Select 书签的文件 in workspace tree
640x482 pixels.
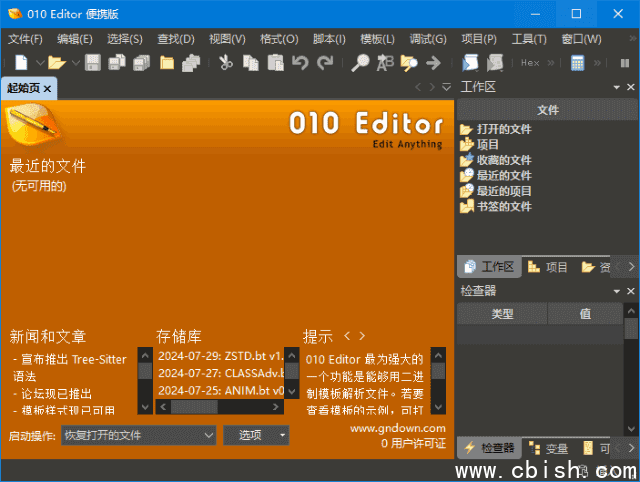click(504, 207)
